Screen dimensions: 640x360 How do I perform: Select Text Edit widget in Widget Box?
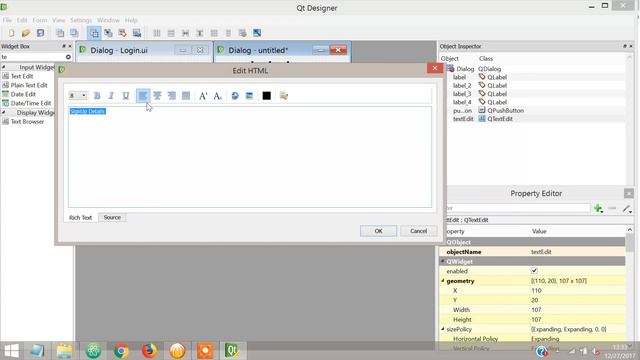tap(22, 76)
